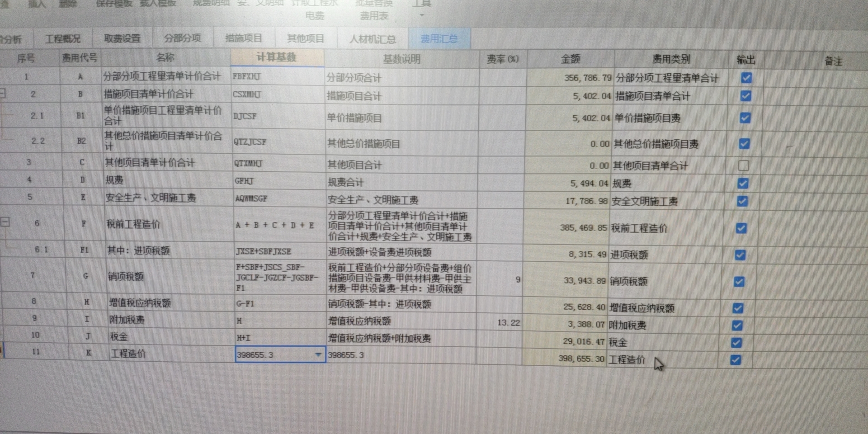Click the 356,786.79 amount cell
This screenshot has height=434, width=868.
click(570, 78)
